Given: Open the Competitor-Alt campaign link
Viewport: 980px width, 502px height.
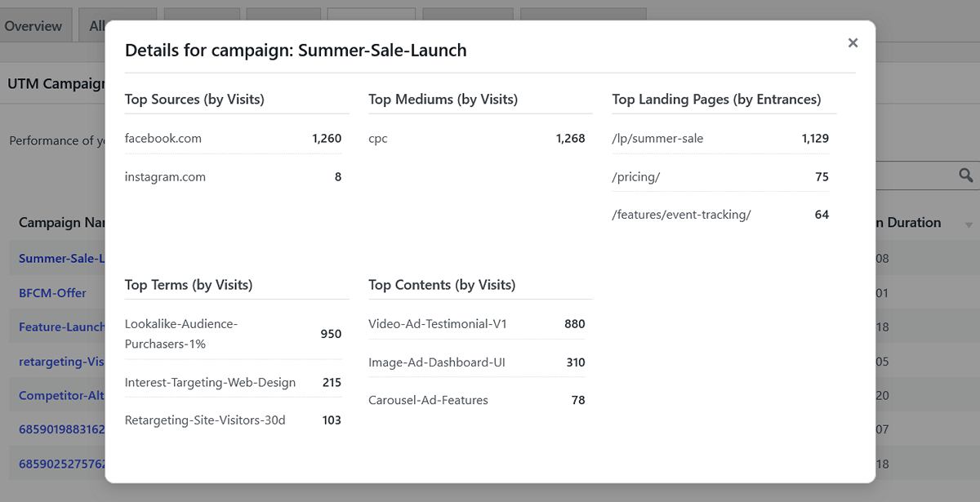Looking at the screenshot, I should pyautogui.click(x=62, y=395).
